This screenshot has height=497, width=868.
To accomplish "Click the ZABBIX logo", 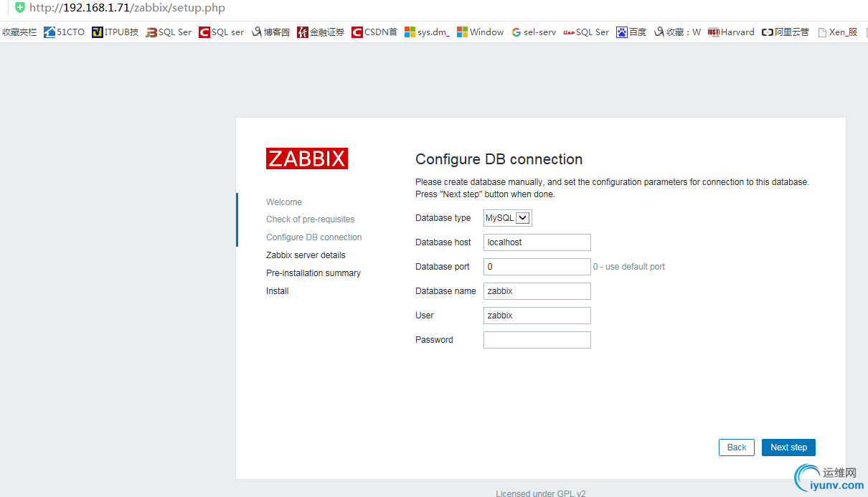I will (x=307, y=158).
